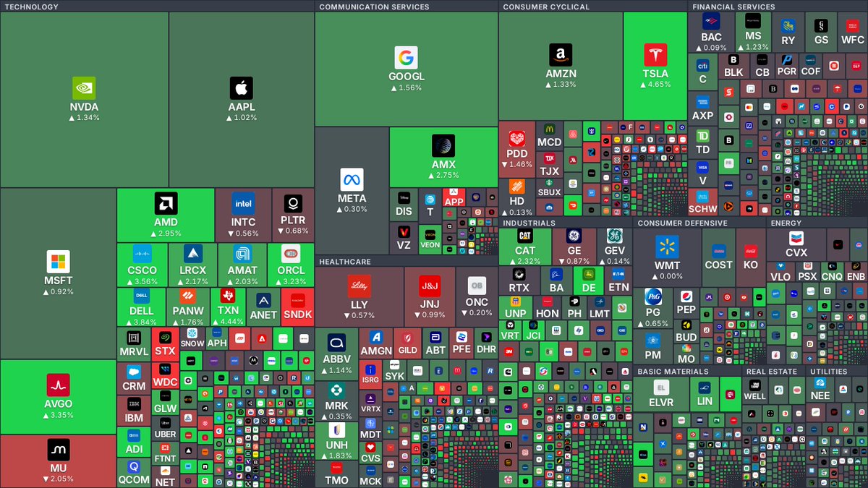
Task: Click the Costco COST tile
Action: [x=718, y=257]
